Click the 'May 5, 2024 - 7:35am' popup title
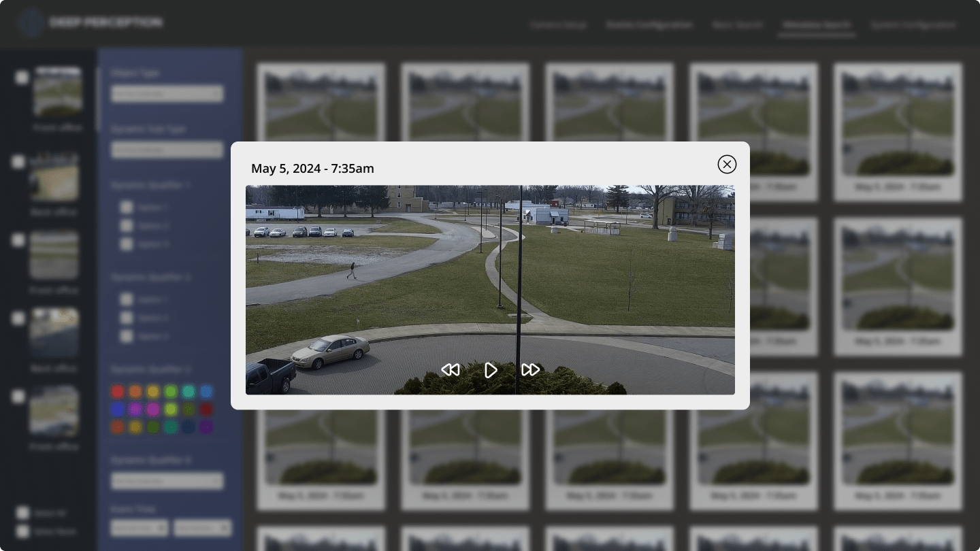The height and width of the screenshot is (551, 980). [x=312, y=169]
